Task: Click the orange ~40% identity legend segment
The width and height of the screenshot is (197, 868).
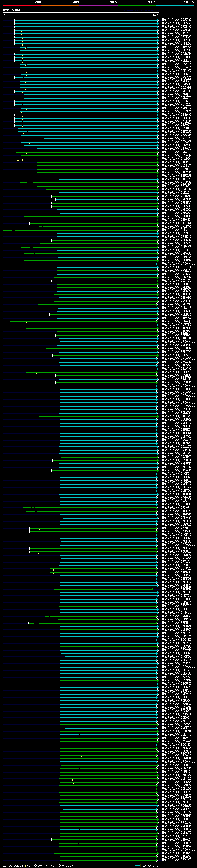Action: point(60,6)
